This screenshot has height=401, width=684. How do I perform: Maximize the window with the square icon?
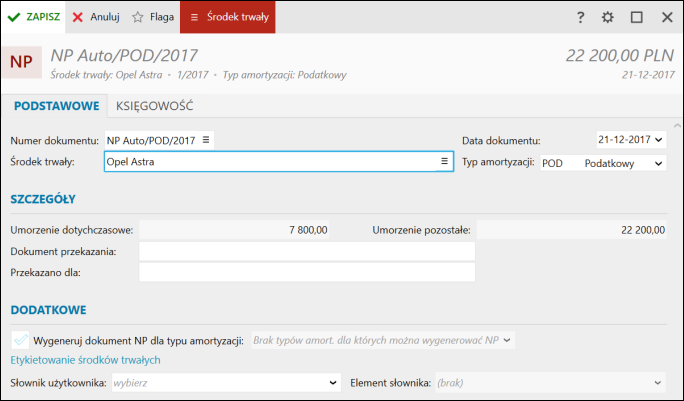tap(637, 17)
